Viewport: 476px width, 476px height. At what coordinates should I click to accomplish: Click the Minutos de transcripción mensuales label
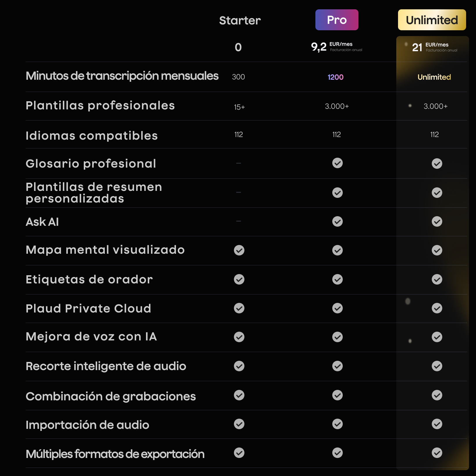coord(122,76)
